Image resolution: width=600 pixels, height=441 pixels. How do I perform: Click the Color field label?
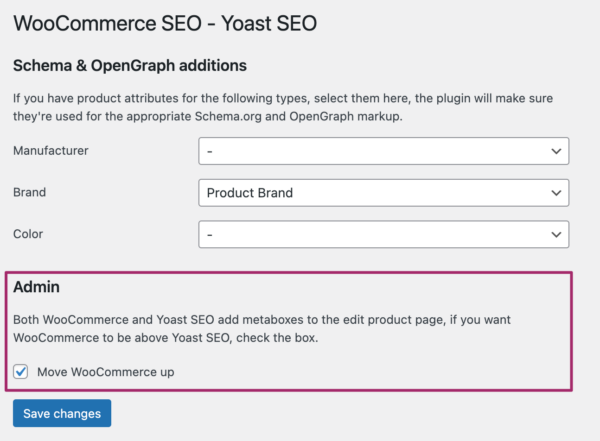point(28,234)
